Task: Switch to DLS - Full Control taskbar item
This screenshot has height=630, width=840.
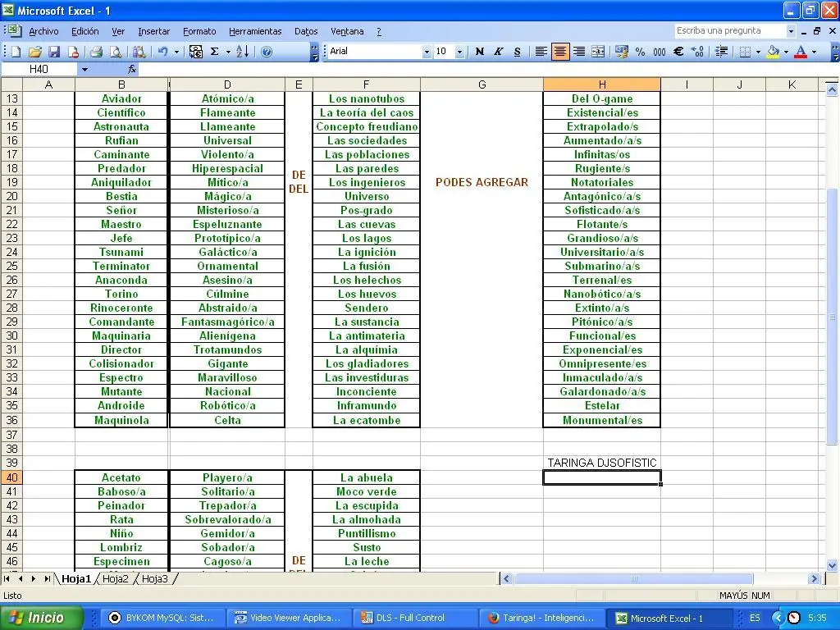Action: point(415,618)
